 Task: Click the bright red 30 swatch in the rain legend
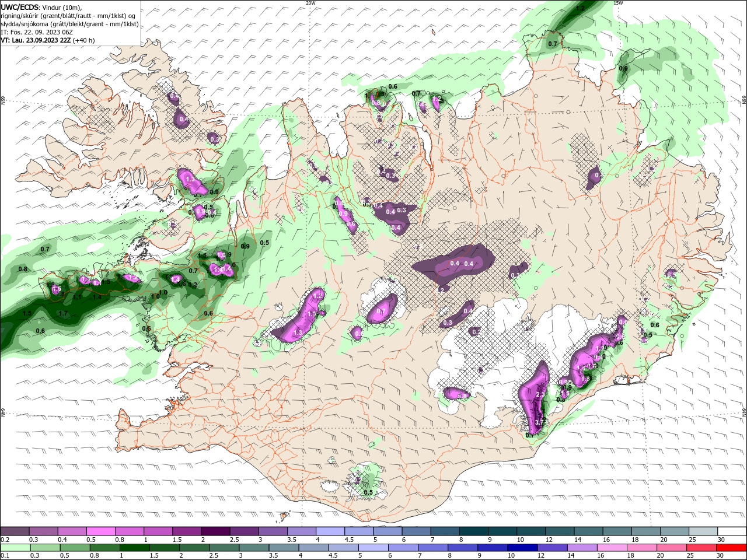pos(731,548)
